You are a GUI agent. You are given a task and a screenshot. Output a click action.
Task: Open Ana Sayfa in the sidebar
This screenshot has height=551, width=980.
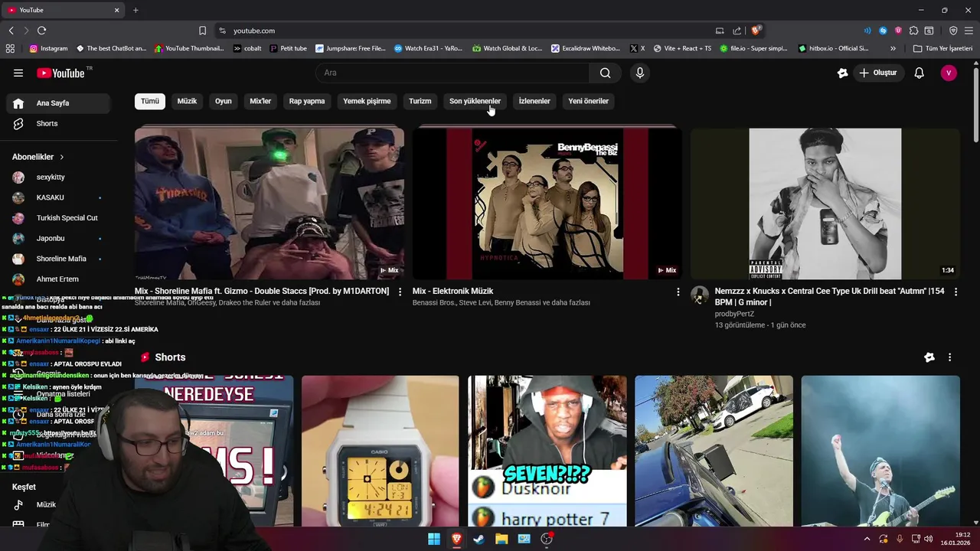[x=58, y=103]
